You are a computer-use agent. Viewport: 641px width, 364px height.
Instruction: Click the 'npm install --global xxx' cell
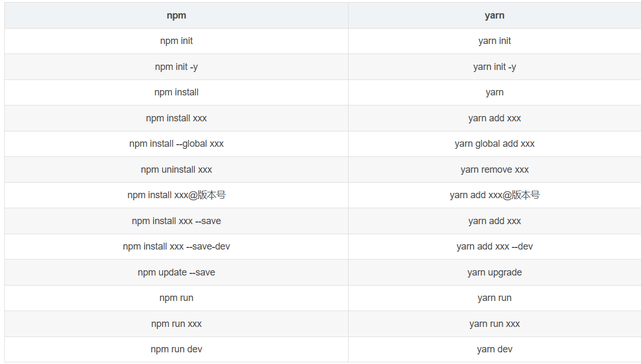[176, 144]
